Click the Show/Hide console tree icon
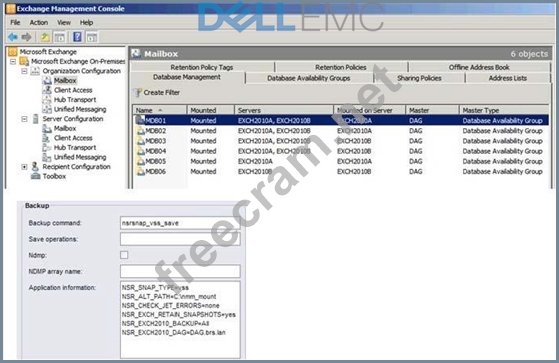Screen dimensions: 559x363 point(60,37)
